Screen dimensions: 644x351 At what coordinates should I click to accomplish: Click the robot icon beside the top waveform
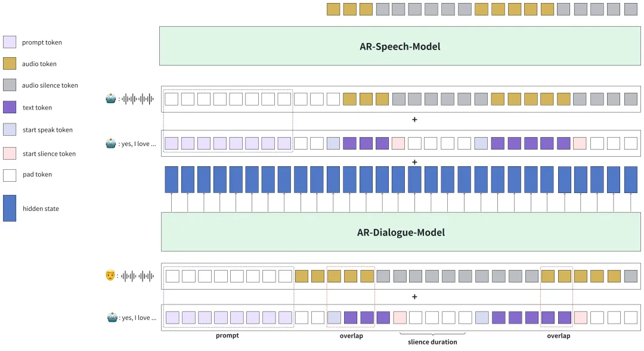click(110, 98)
